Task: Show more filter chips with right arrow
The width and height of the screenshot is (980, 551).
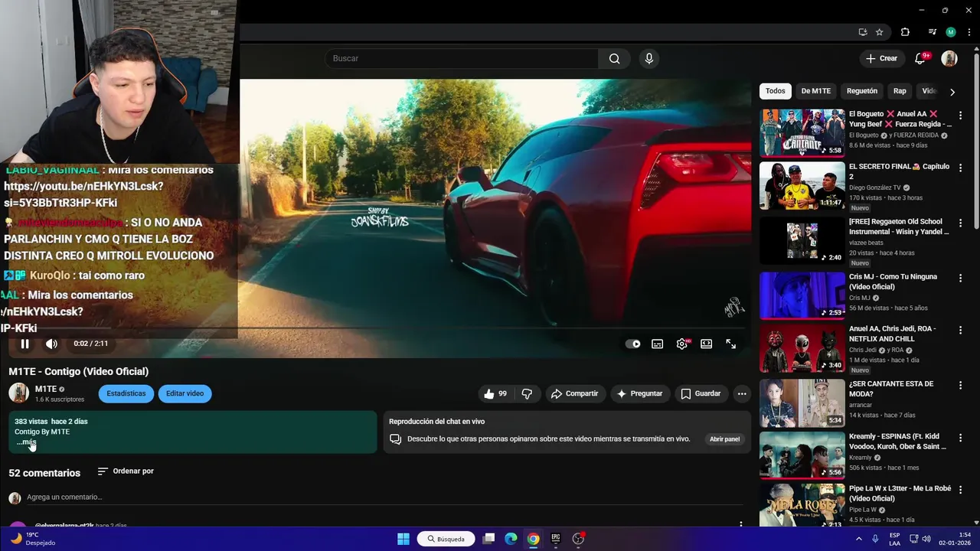Action: tap(952, 92)
